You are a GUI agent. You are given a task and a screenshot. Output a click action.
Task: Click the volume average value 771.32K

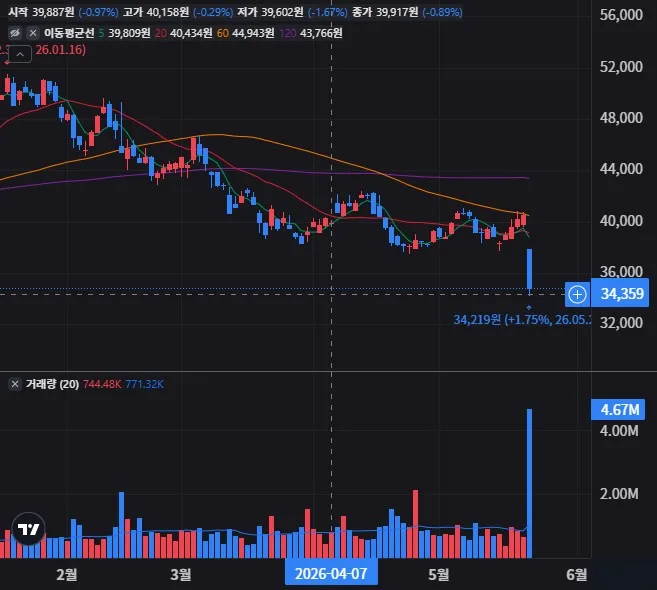point(145,384)
